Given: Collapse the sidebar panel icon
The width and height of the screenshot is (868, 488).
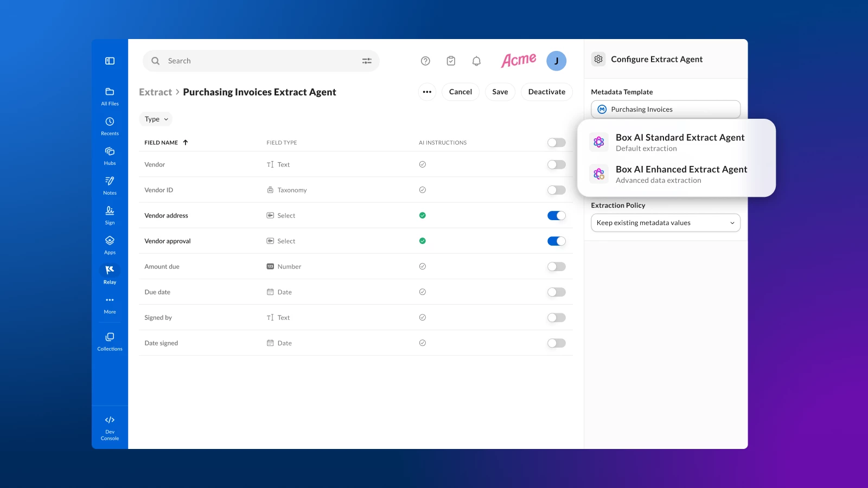Looking at the screenshot, I should (110, 61).
